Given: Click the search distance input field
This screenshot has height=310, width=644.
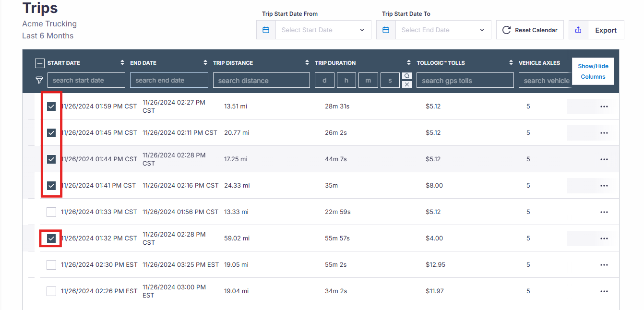Looking at the screenshot, I should [261, 80].
